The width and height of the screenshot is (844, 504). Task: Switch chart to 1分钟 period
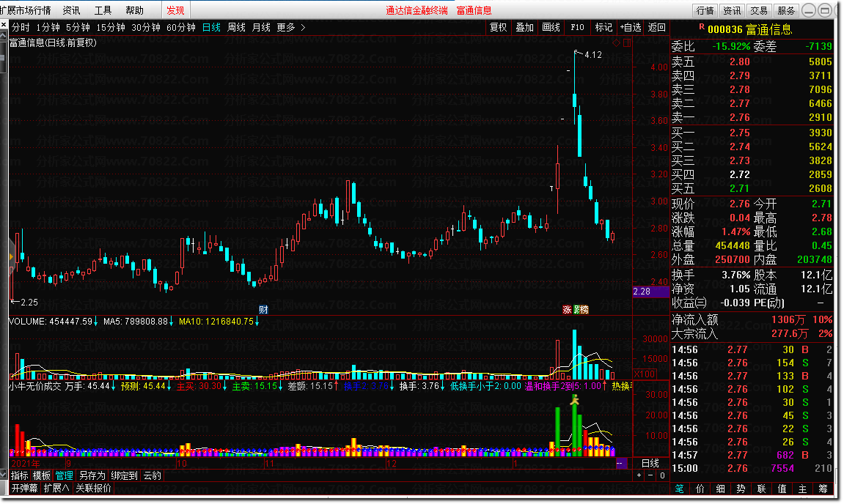click(x=48, y=27)
